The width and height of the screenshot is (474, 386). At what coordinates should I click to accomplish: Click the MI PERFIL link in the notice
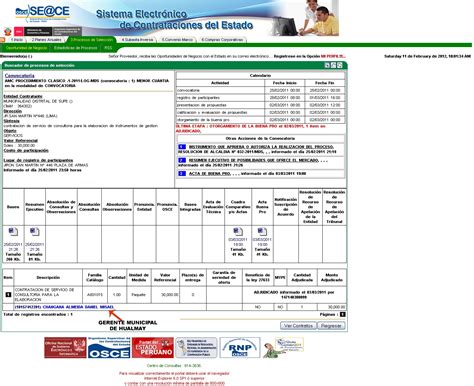click(x=333, y=56)
